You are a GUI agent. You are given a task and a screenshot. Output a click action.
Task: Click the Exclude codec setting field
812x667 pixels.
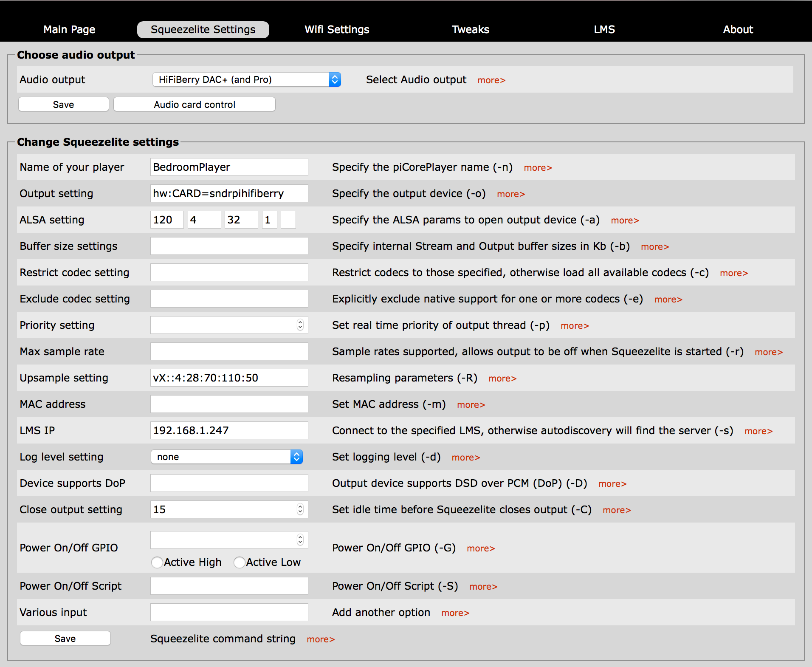click(229, 299)
